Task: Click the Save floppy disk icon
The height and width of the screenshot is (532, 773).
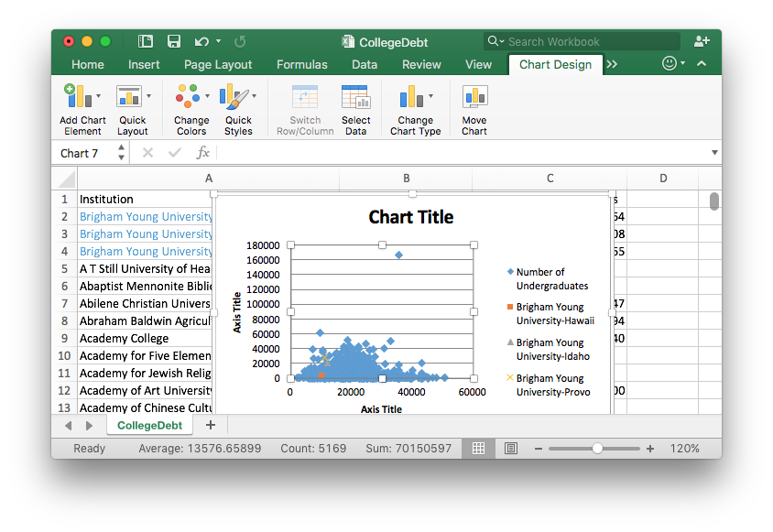Action: [x=173, y=41]
